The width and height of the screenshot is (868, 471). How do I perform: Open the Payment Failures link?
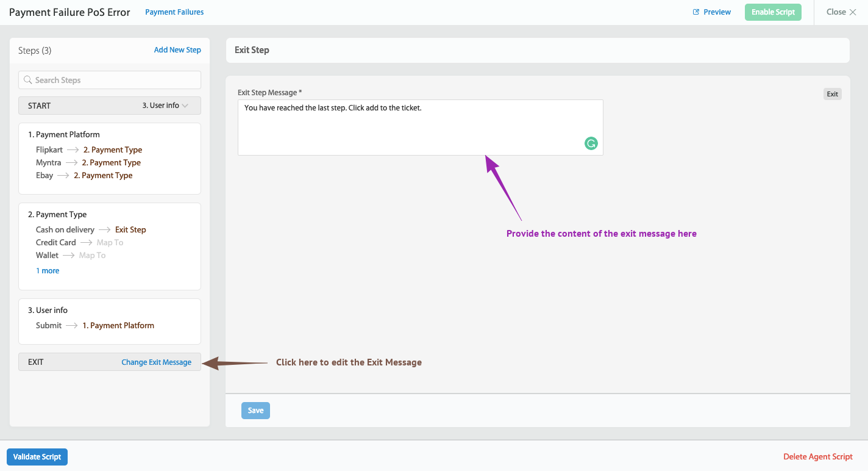(x=174, y=12)
